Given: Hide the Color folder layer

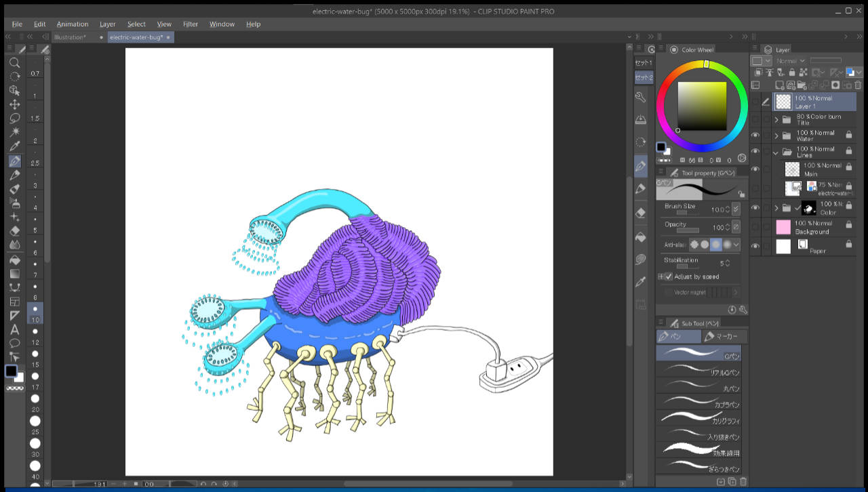Looking at the screenshot, I should click(x=755, y=208).
